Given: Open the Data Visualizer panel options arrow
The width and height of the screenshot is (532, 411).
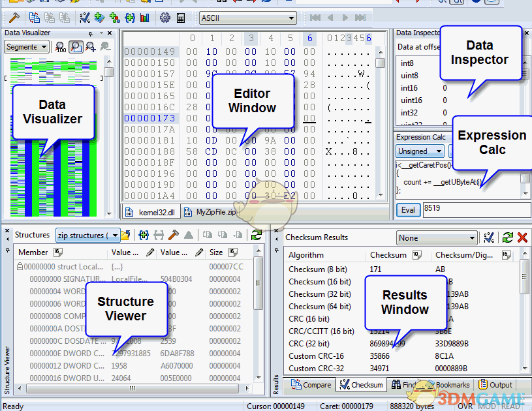Looking at the screenshot, I should 101,33.
